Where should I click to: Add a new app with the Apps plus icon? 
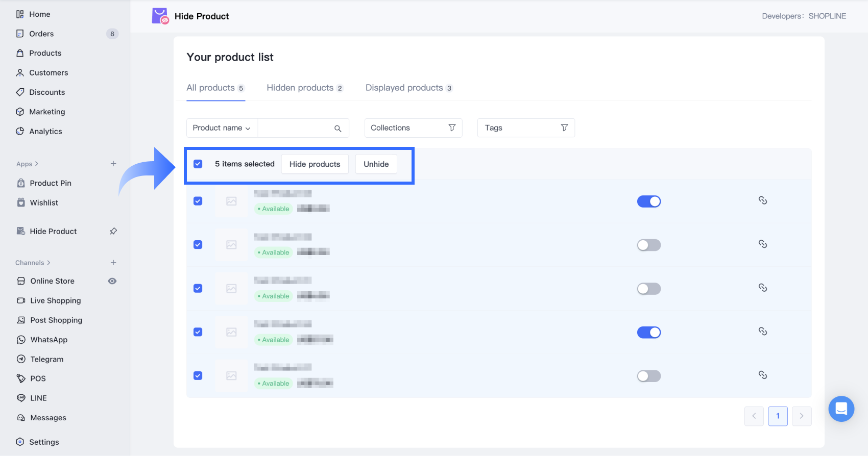pyautogui.click(x=113, y=164)
